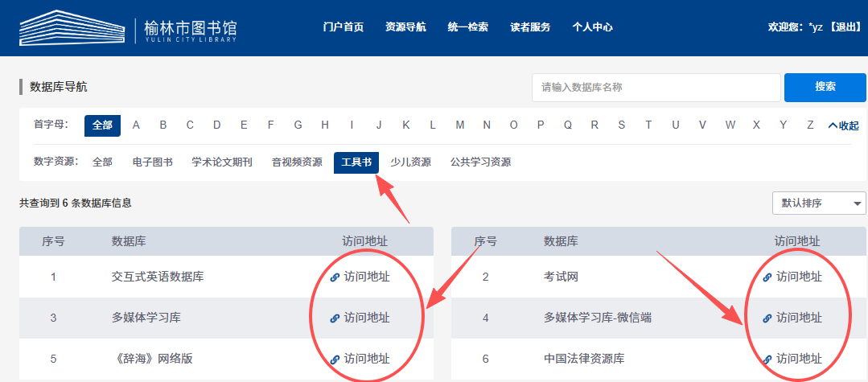Image resolution: width=868 pixels, height=382 pixels.
Task: Switch to 学术论文期刊 category
Action: point(222,162)
